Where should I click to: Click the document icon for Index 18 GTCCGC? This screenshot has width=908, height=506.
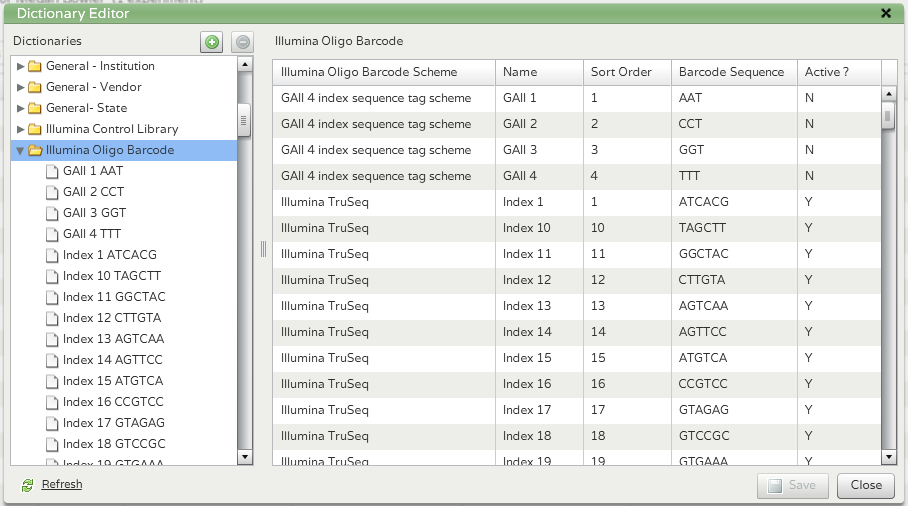tap(52, 444)
